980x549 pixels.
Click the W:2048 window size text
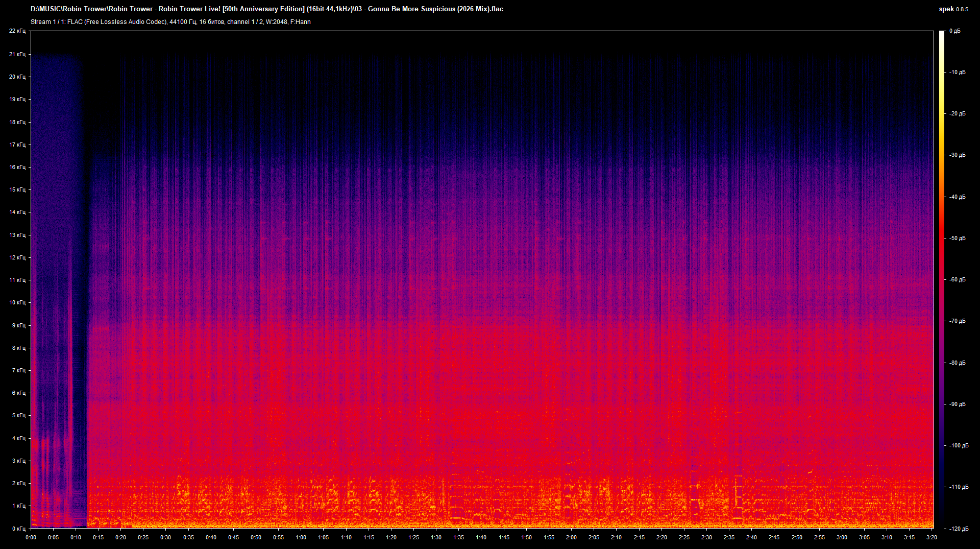coord(276,22)
